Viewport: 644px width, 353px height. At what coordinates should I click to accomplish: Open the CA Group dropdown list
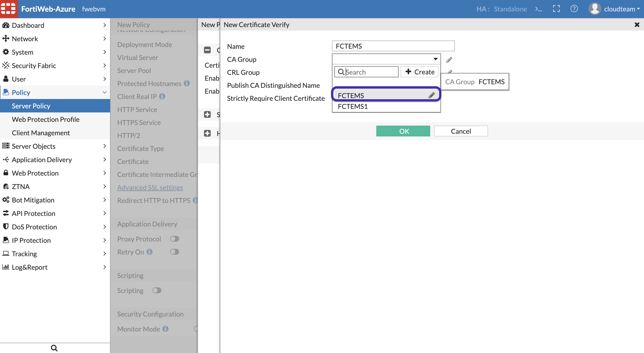point(386,59)
